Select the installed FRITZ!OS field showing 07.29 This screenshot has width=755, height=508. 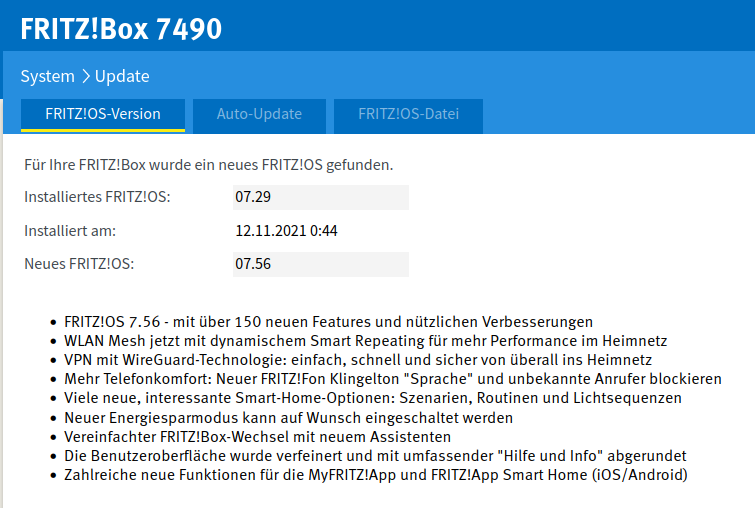coord(321,197)
